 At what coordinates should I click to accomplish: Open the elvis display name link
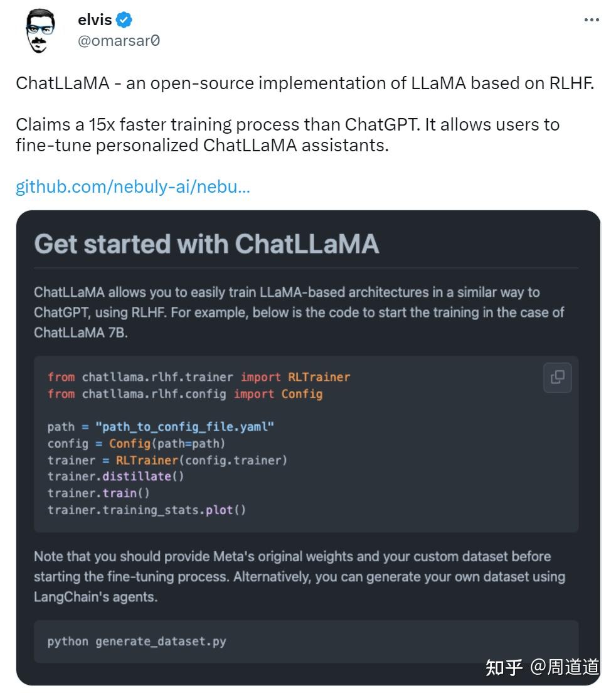tap(95, 20)
